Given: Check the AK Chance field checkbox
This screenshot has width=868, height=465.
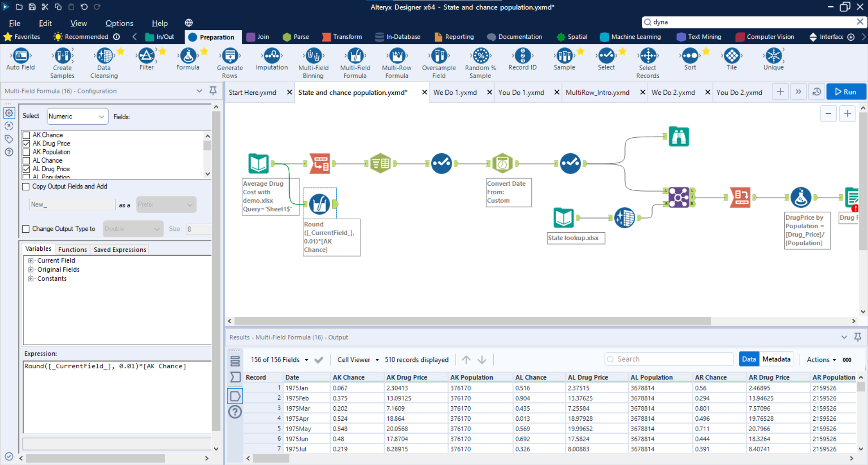Looking at the screenshot, I should pyautogui.click(x=27, y=135).
